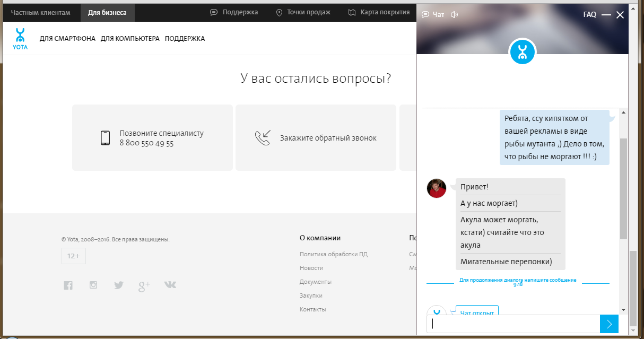Click the Yota logo in the header
Image resolution: width=644 pixels, height=339 pixels.
(x=20, y=39)
